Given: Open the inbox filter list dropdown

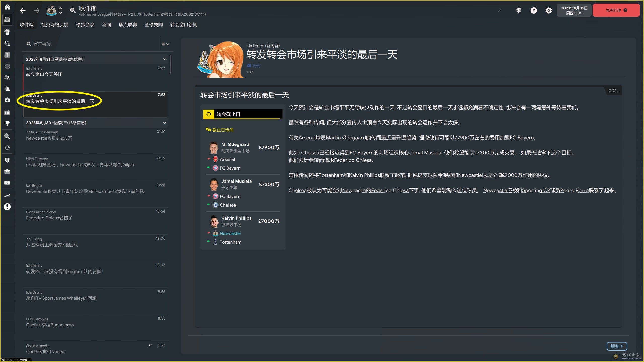Looking at the screenshot, I should tap(165, 44).
